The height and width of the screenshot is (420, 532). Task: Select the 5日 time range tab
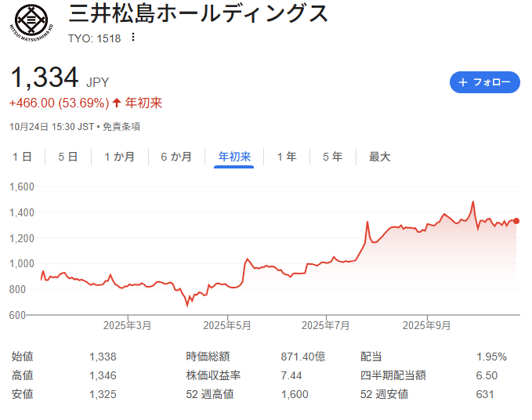click(67, 157)
